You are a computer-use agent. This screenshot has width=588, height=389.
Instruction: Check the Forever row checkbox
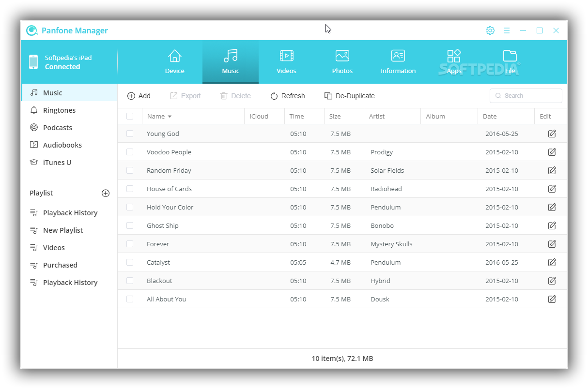(130, 244)
